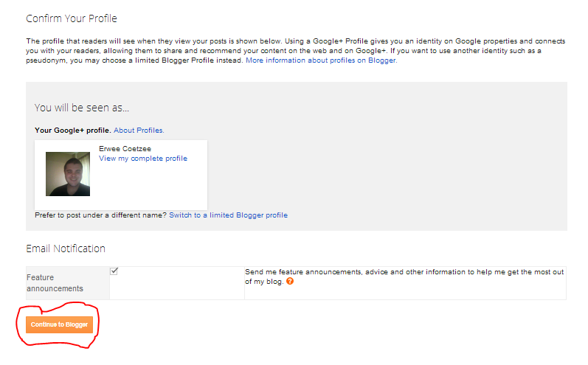Click the orange help question mark icon
Image resolution: width=588 pixels, height=365 pixels.
(290, 281)
